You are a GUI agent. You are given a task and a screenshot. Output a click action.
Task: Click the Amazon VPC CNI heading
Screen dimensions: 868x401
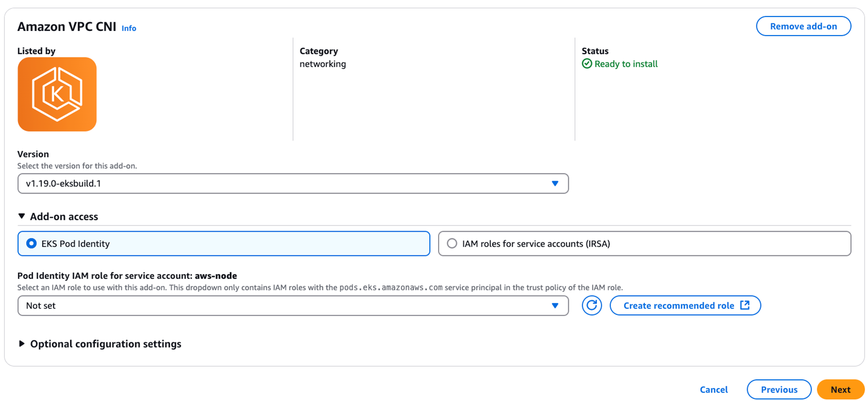coord(67,27)
